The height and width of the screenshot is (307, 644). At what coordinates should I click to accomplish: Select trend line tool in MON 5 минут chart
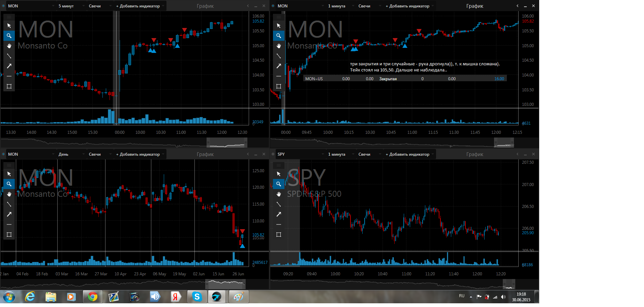pyautogui.click(x=9, y=56)
